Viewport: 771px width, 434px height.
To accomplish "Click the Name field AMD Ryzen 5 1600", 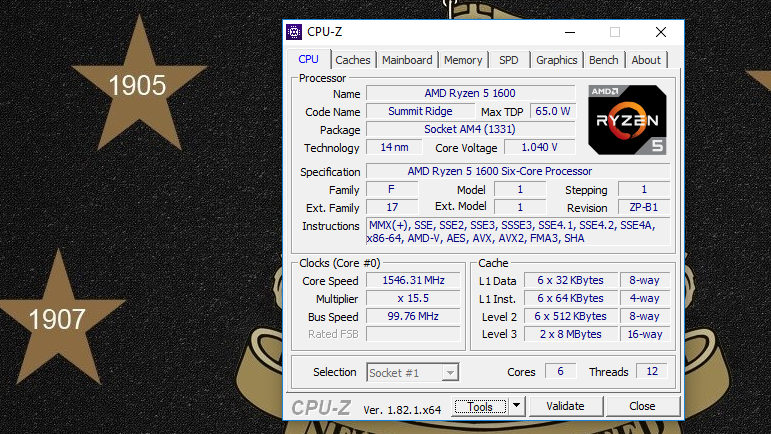I will click(x=470, y=93).
